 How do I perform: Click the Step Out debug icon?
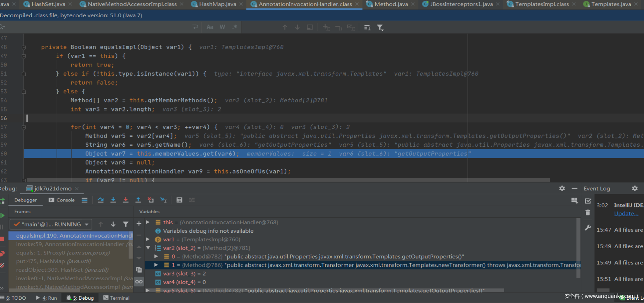point(138,200)
